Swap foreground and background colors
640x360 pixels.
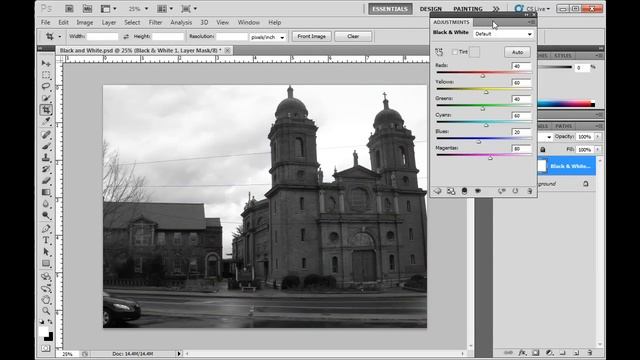(50, 322)
